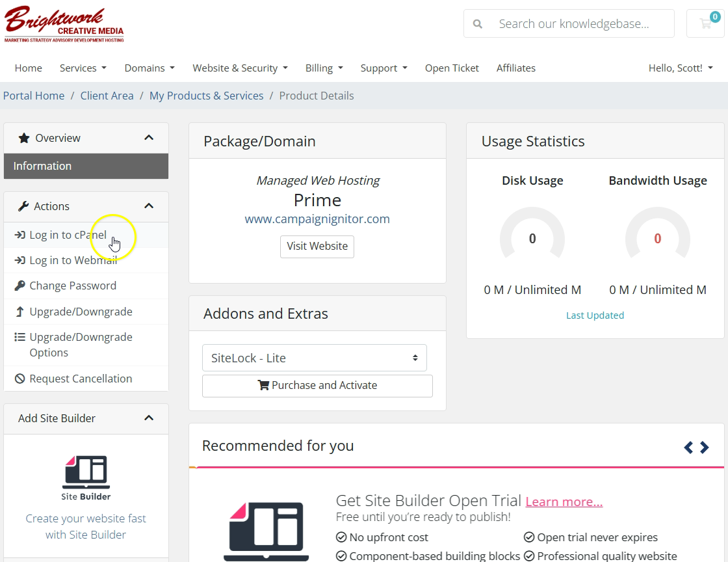728x562 pixels.
Task: Click the Log in to cPanel arrow icon
Action: pos(20,235)
